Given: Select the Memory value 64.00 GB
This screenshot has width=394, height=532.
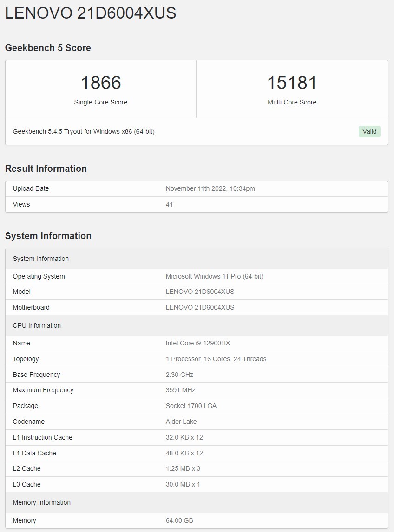Looking at the screenshot, I should pos(179,520).
